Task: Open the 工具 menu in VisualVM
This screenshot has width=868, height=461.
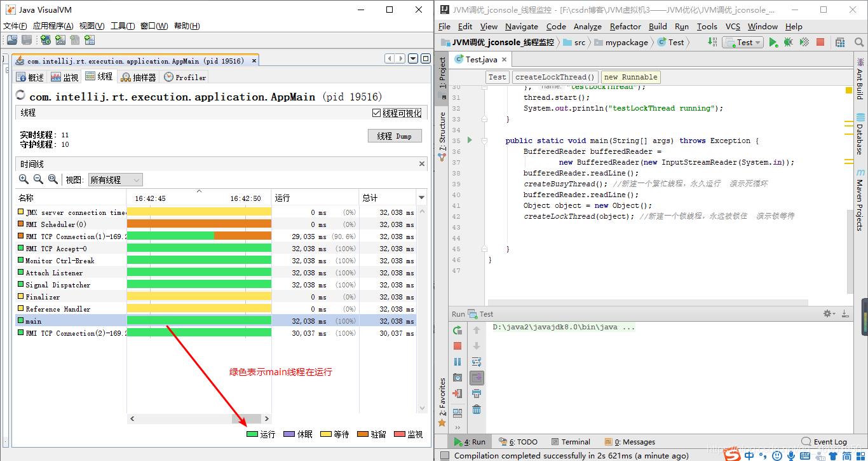Action: coord(123,26)
